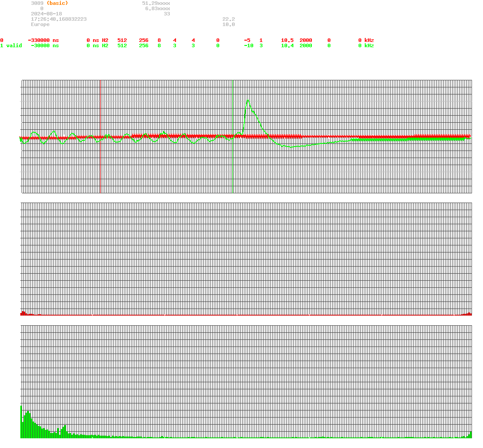Click 2000 in the red channel row
This screenshot has height=448, width=483.
[306, 41]
